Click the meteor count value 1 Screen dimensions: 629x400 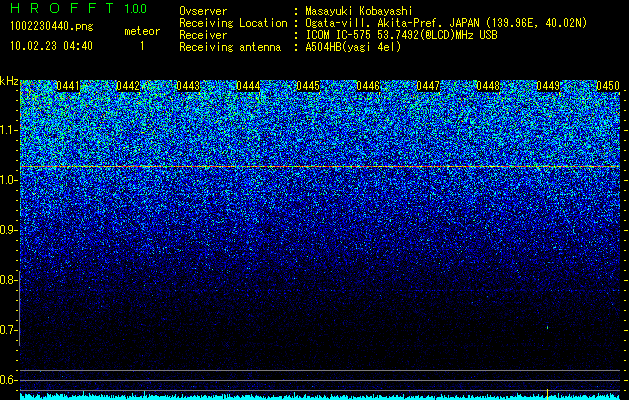point(142,46)
